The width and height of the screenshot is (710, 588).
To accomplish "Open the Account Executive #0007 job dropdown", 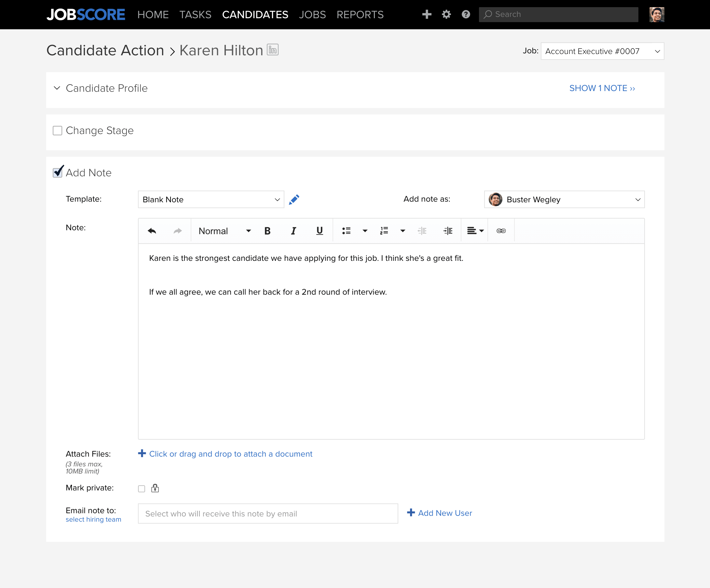I will tap(603, 51).
